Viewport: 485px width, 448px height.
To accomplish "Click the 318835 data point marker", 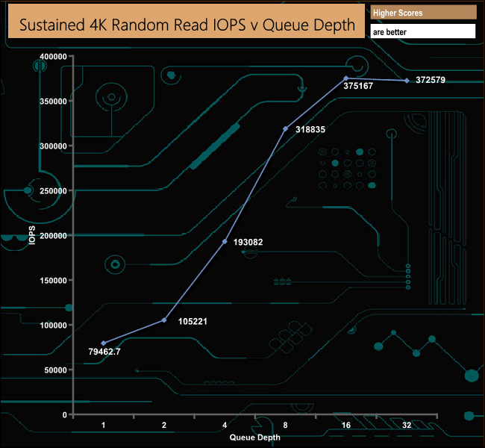I will pos(286,128).
